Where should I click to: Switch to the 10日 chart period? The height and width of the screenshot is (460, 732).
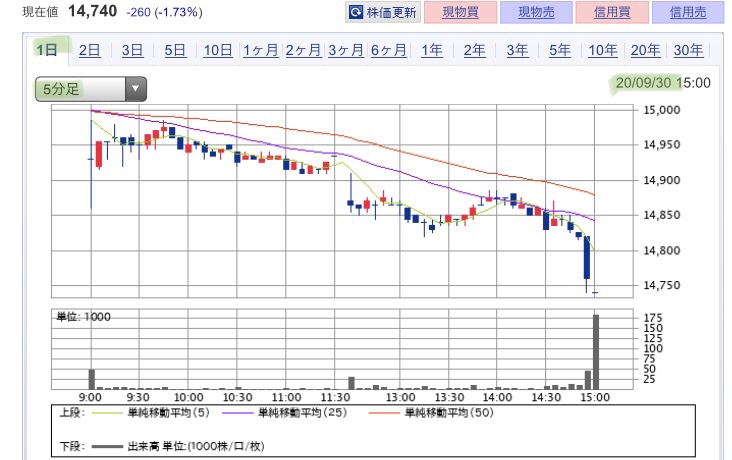[x=218, y=50]
